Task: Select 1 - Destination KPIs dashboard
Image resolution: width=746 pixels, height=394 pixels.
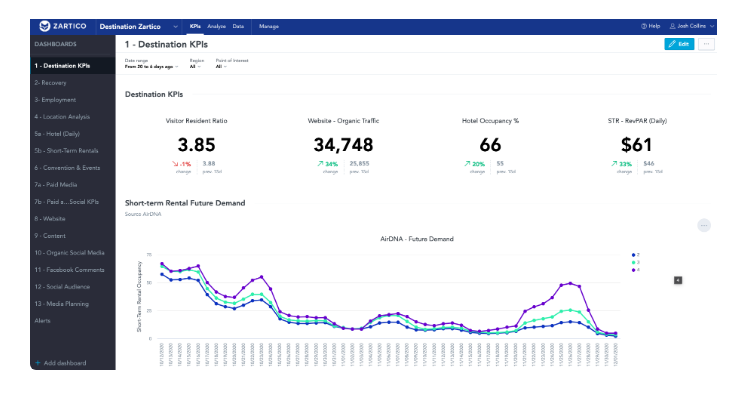Action: [x=73, y=66]
